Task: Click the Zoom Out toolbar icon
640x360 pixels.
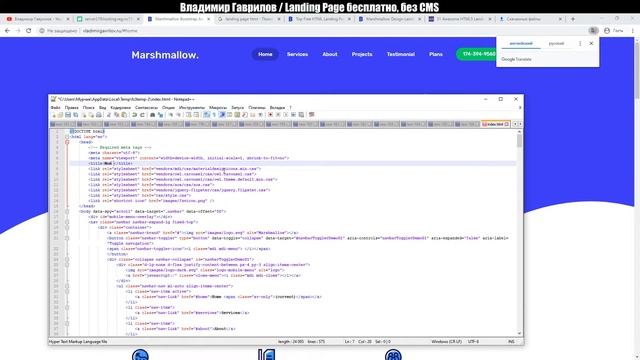Action: click(178, 115)
